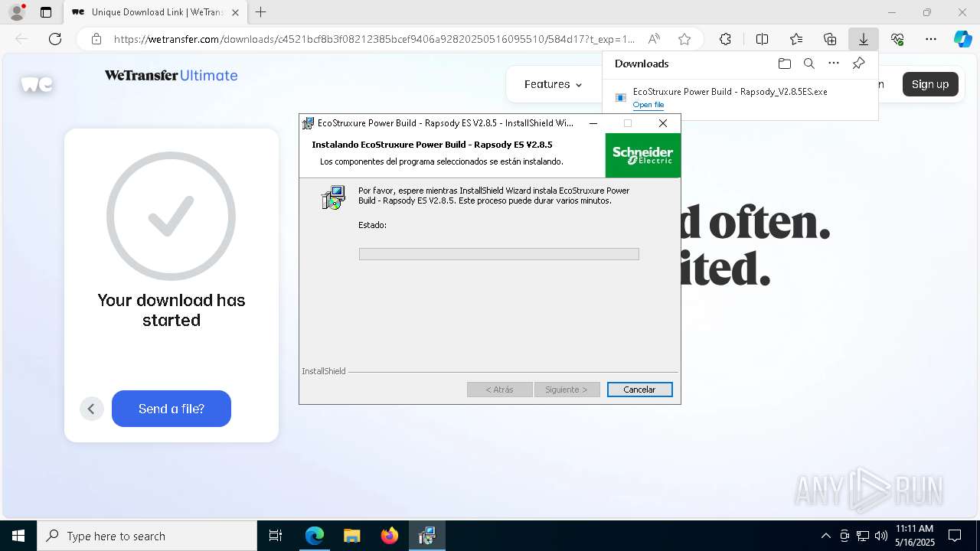The image size is (980, 551).
Task: Click the WeTransfer 'we' logo
Action: 37,84
